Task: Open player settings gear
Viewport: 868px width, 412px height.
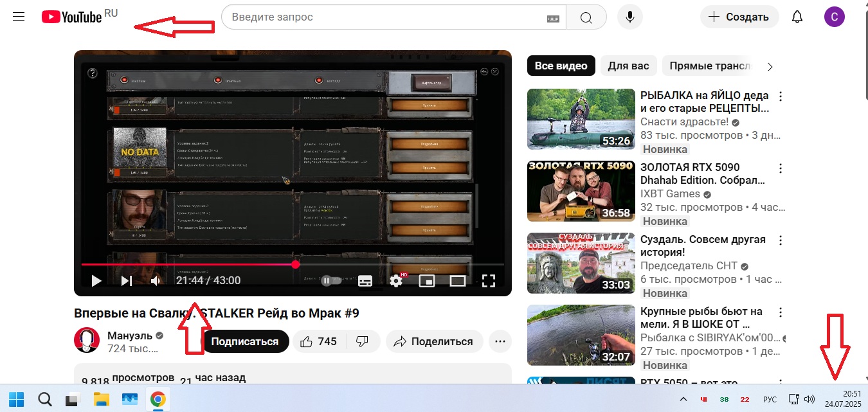Action: (x=397, y=280)
